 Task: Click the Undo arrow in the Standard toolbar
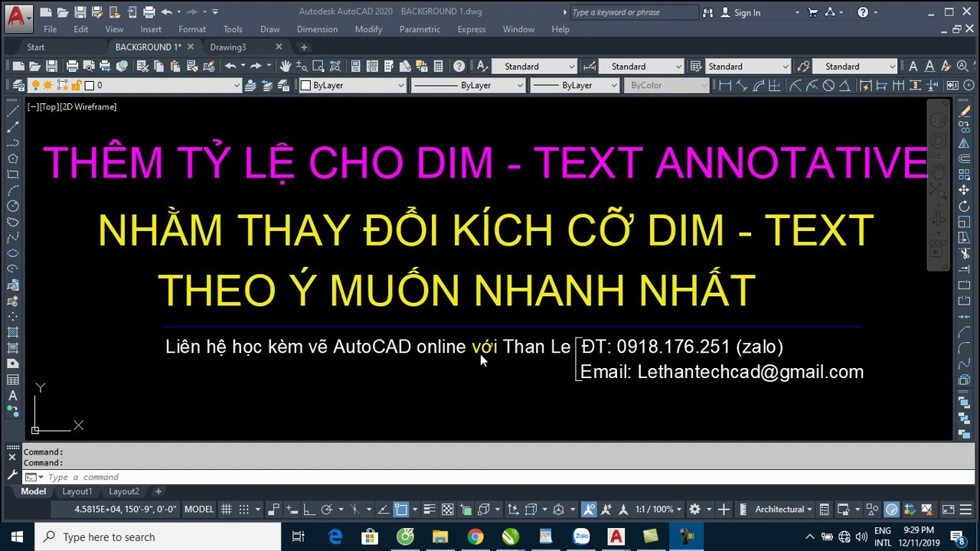(x=230, y=66)
